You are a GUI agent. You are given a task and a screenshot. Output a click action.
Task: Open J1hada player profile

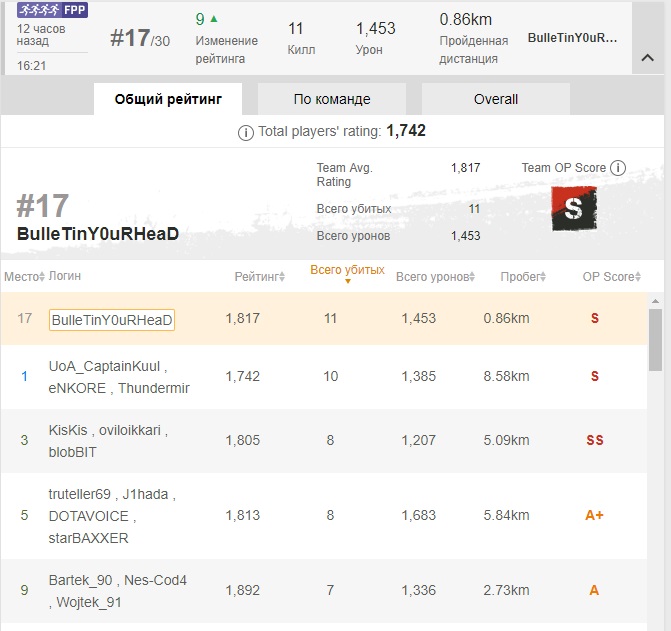(x=145, y=494)
